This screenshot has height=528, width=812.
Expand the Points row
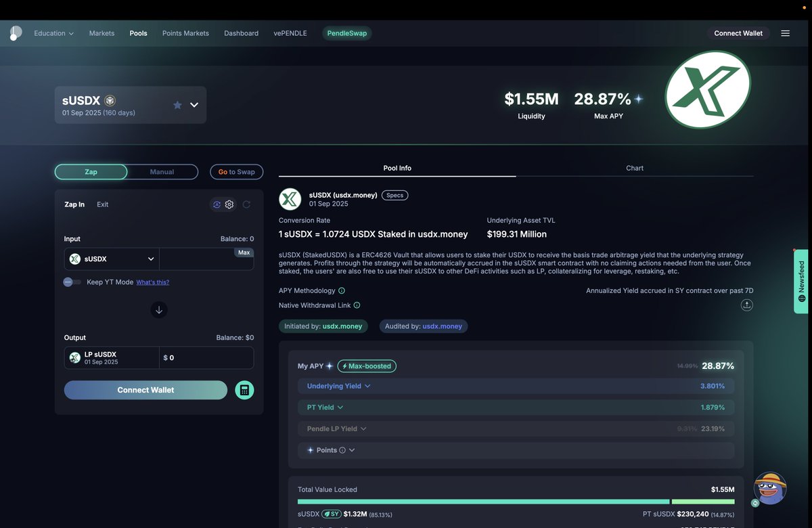pos(516,450)
